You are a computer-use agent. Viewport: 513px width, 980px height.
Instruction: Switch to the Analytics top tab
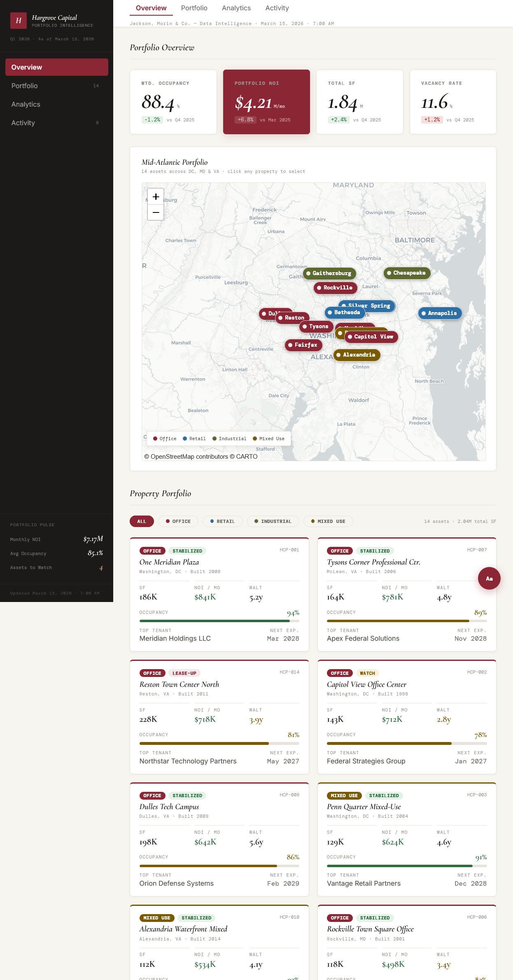[x=236, y=8]
